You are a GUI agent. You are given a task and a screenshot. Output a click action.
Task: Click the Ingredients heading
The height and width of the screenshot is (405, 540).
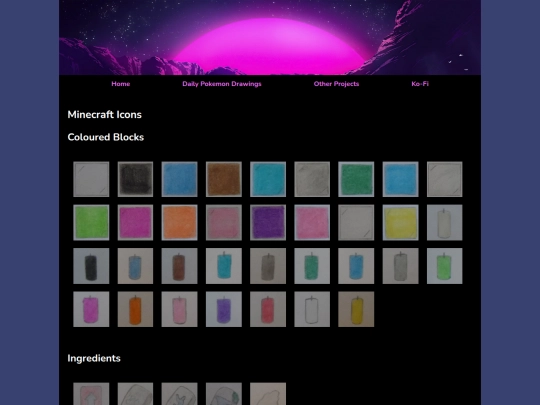94,358
